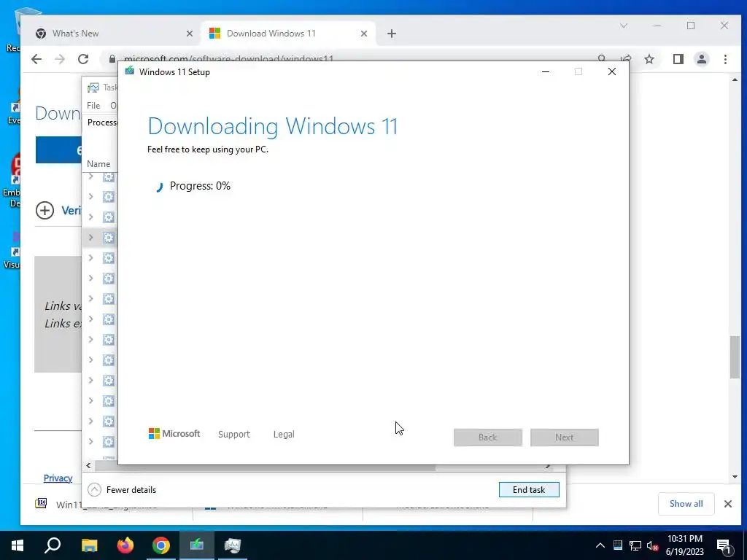The image size is (747, 560).
Task: Click Task Manager taskbar icon
Action: click(233, 545)
